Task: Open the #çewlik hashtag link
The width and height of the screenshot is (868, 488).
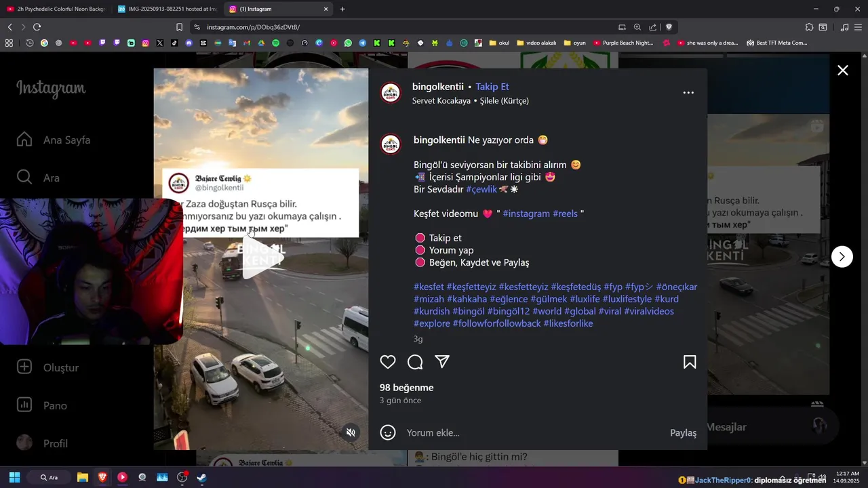Action: coord(481,189)
